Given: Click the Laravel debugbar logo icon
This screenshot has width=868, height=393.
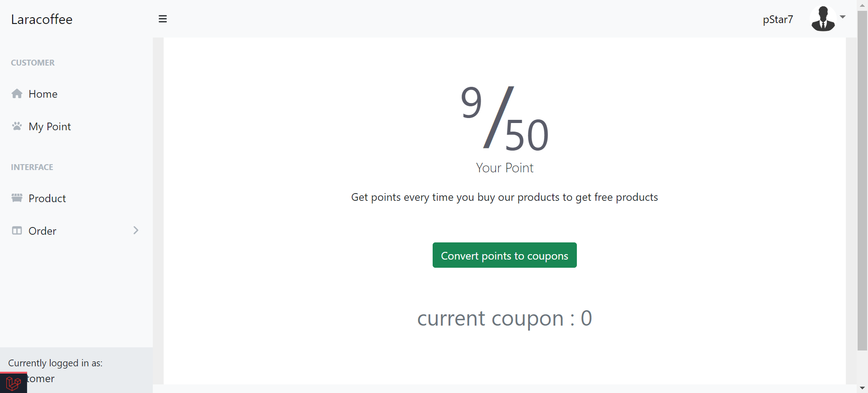Looking at the screenshot, I should [13, 383].
